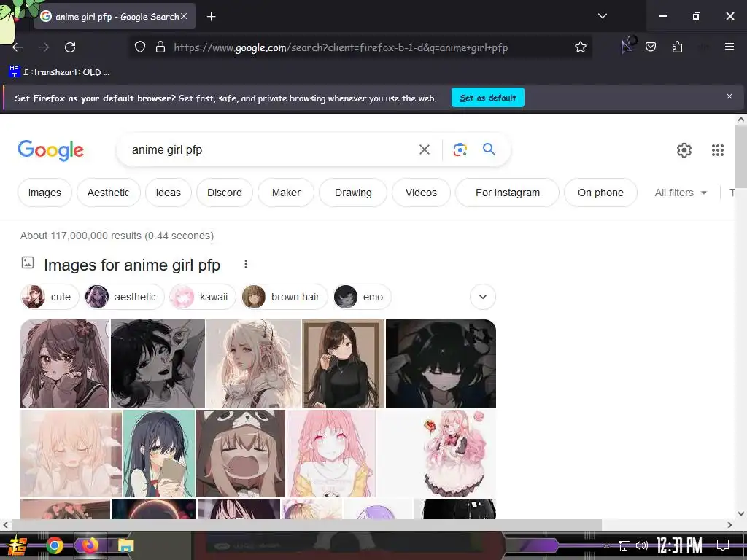The height and width of the screenshot is (560, 747).
Task: Select the Discord filter chip
Action: click(x=225, y=192)
